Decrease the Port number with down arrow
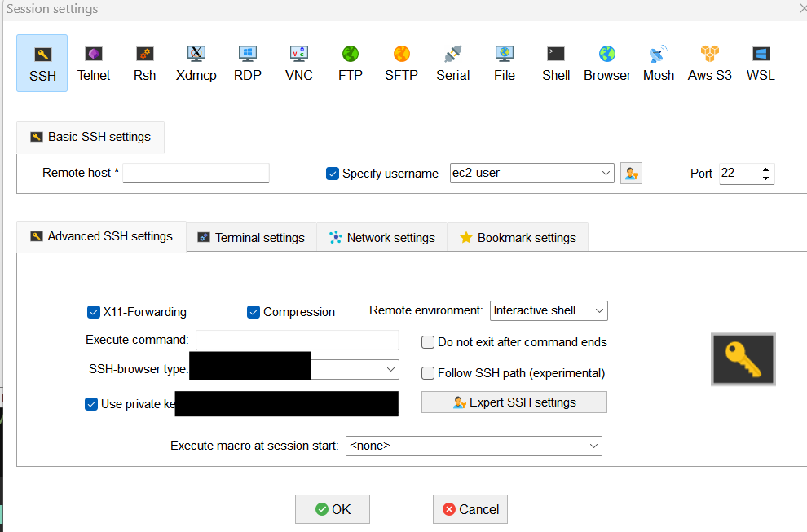This screenshot has width=807, height=532. (x=765, y=178)
